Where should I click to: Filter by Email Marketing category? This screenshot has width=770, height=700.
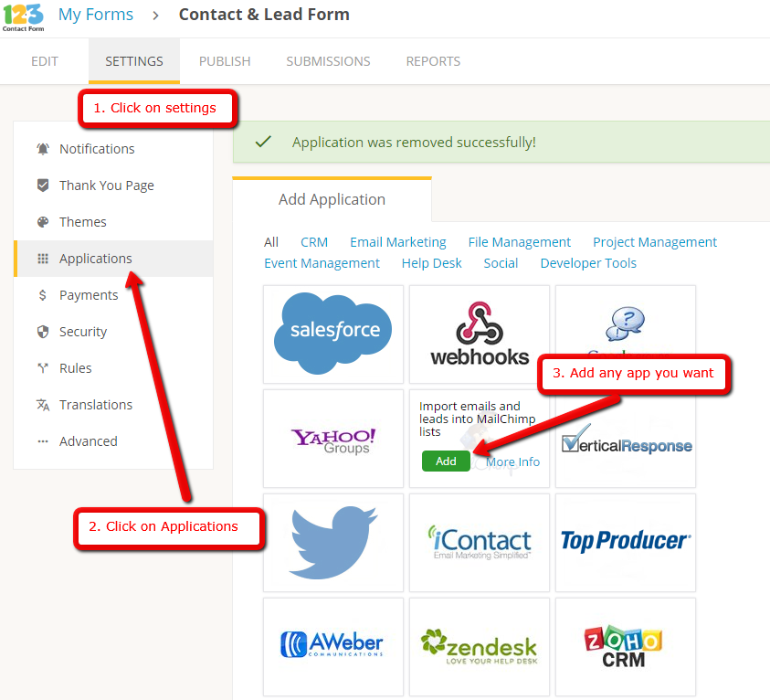click(398, 242)
